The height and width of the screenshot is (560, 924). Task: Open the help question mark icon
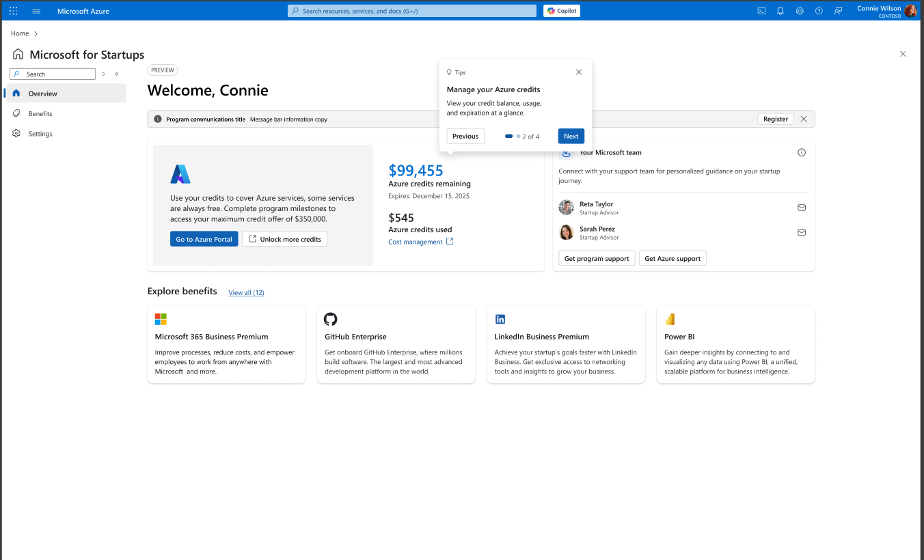pyautogui.click(x=819, y=11)
